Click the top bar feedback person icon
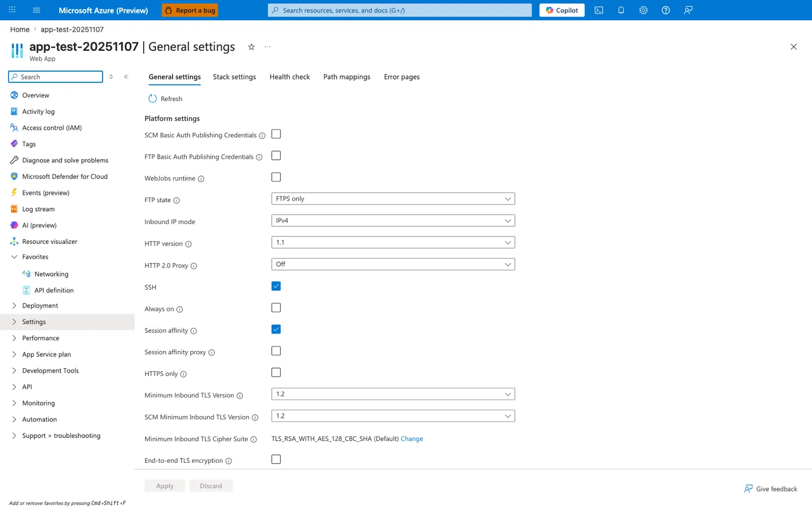Screen dimensions: 812x508 [x=688, y=10]
